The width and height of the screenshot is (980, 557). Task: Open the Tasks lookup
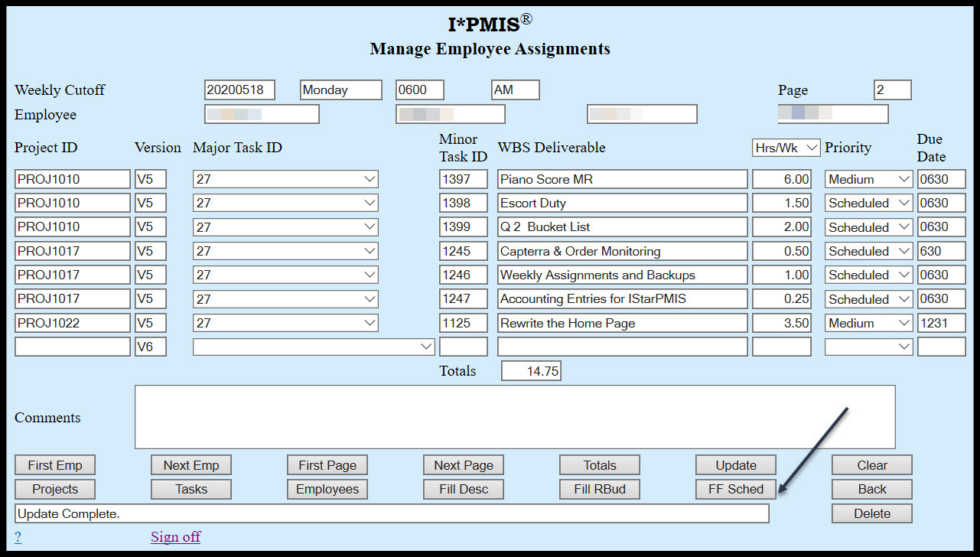coord(190,489)
